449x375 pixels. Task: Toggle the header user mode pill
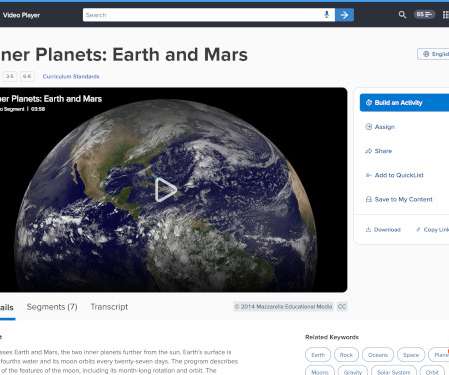tap(424, 15)
